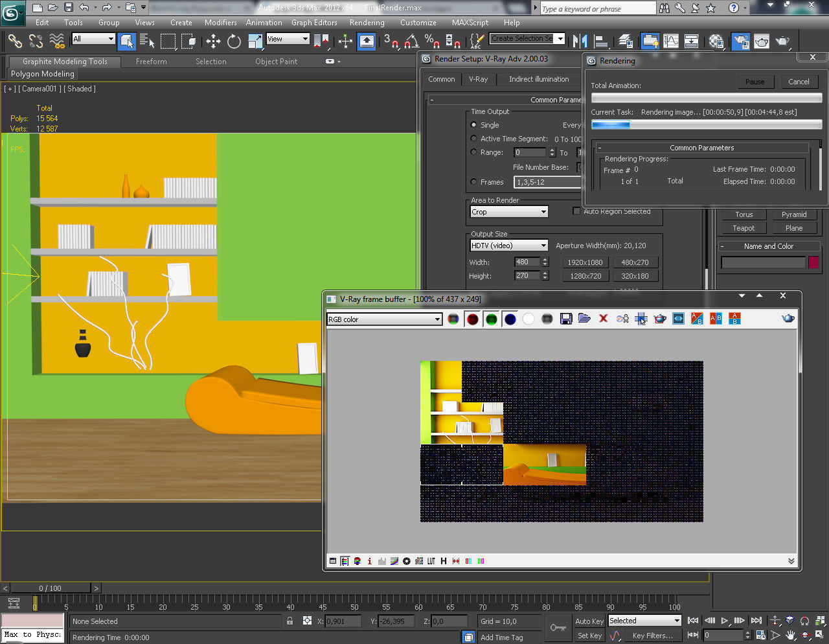
Task: Select the Single time output radio button
Action: click(473, 125)
